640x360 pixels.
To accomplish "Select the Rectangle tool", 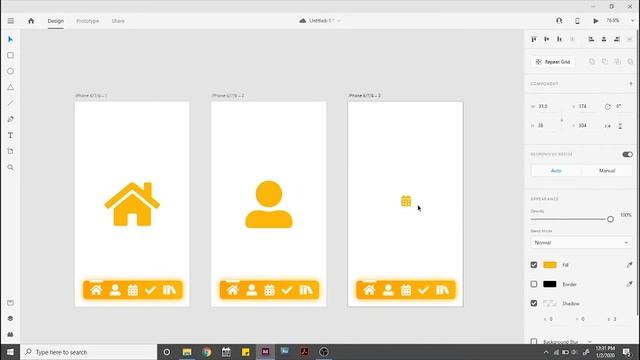I will (10, 55).
